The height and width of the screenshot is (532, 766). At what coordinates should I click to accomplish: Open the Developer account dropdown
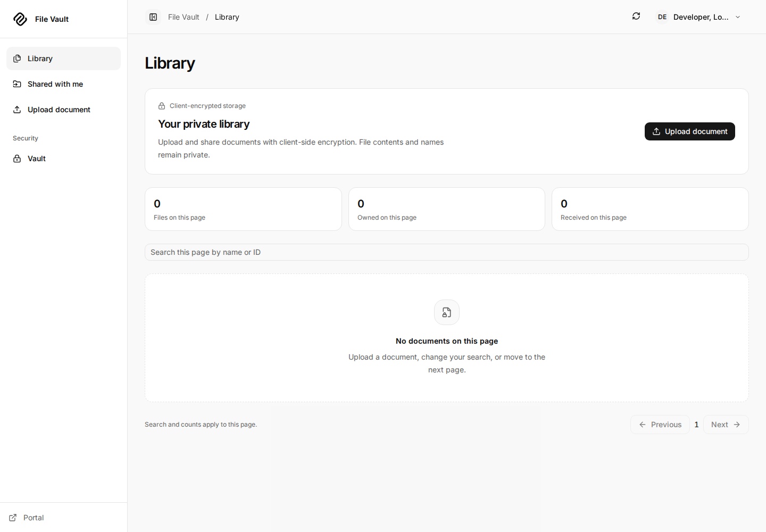[700, 17]
